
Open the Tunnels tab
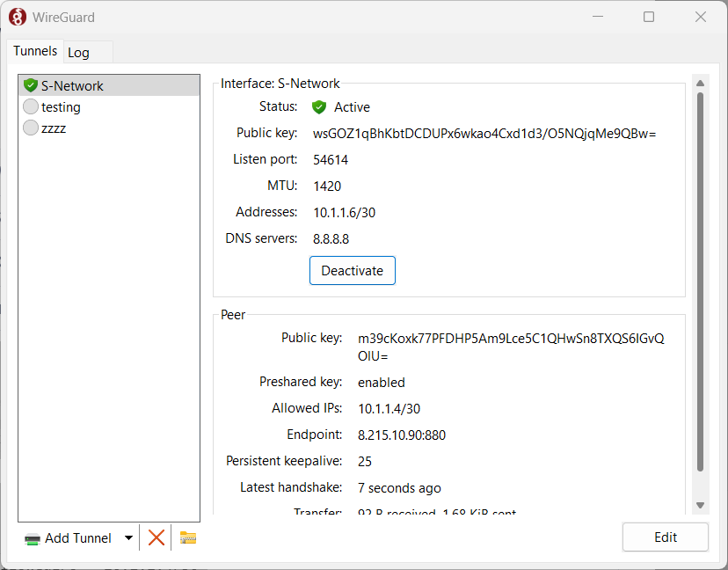coord(35,51)
